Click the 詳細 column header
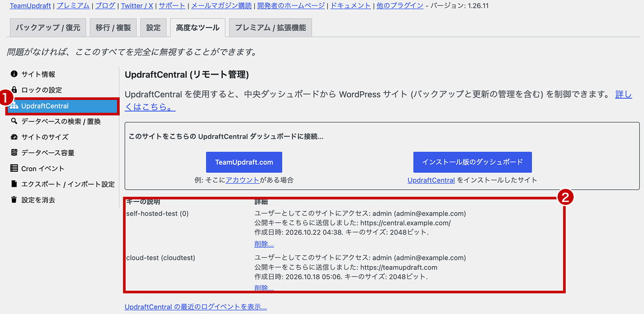644x314 pixels. click(261, 202)
